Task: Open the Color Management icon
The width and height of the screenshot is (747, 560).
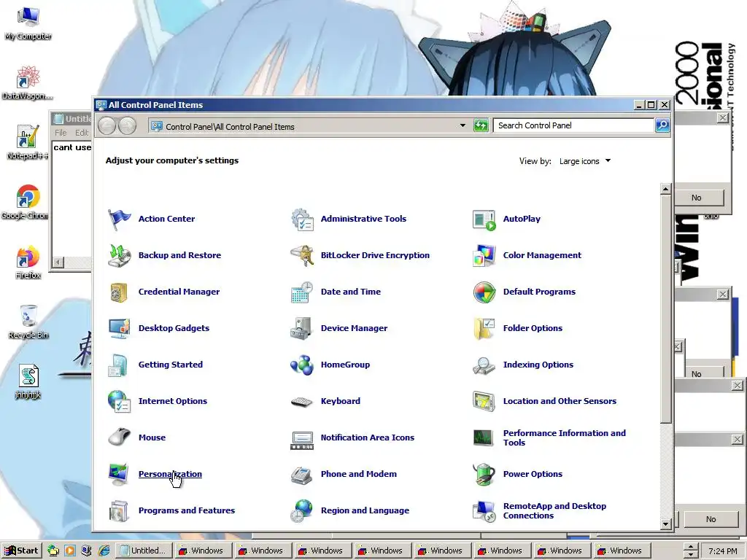Action: click(x=484, y=256)
